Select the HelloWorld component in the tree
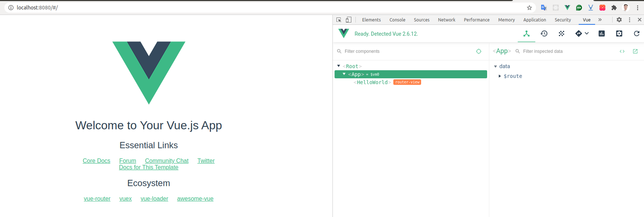Image resolution: width=644 pixels, height=217 pixels. [x=372, y=82]
